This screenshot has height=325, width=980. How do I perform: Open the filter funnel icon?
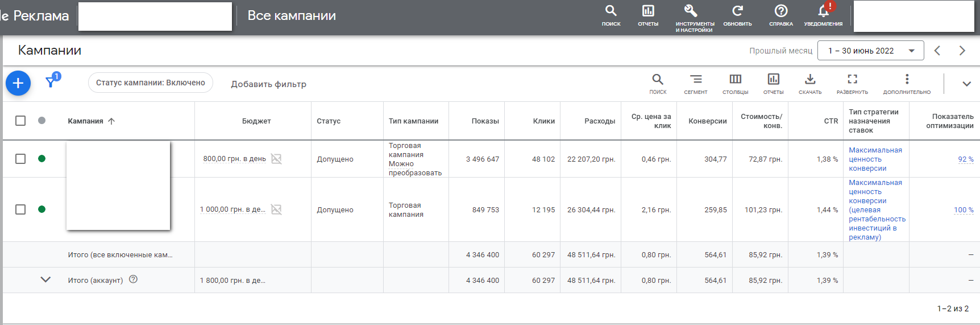pyautogui.click(x=51, y=82)
